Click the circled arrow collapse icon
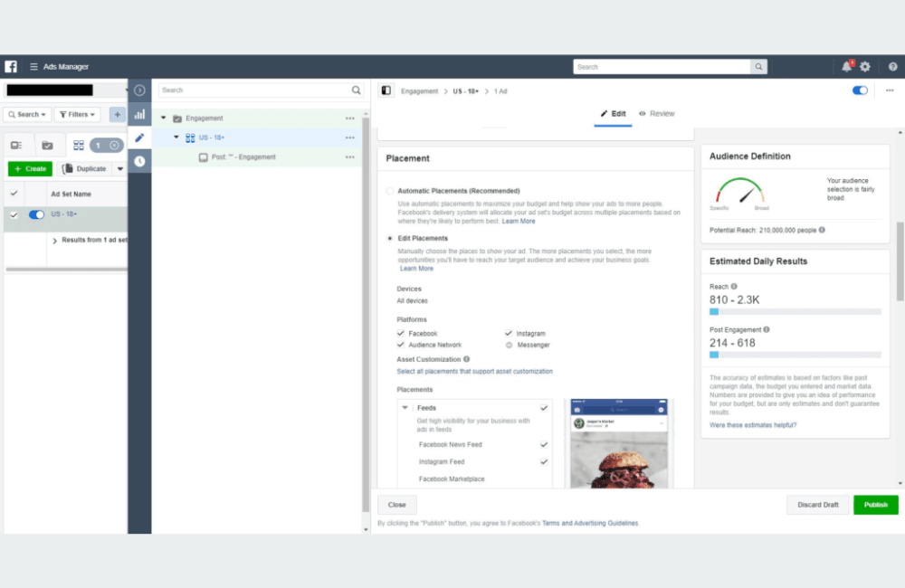This screenshot has width=905, height=588. click(x=139, y=90)
